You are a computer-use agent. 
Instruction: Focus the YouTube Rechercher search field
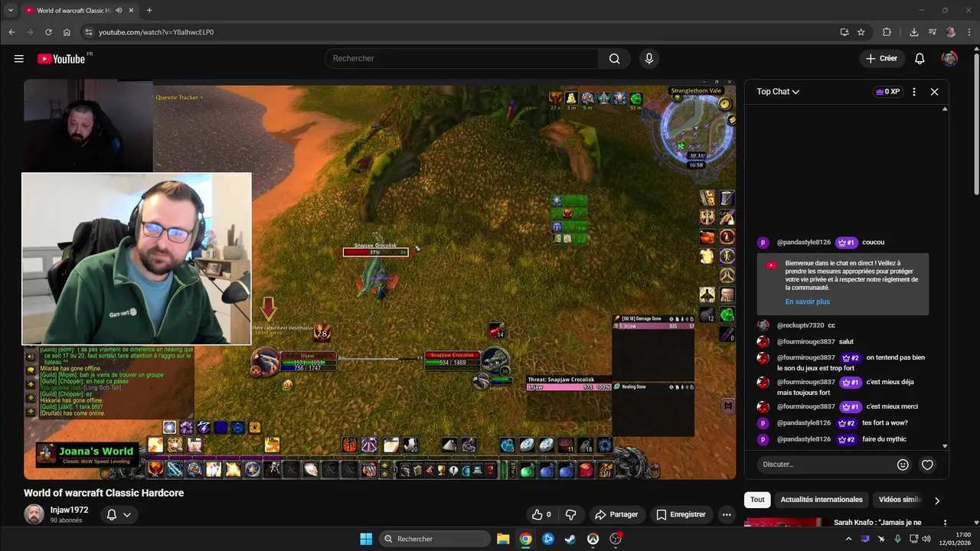point(463,58)
